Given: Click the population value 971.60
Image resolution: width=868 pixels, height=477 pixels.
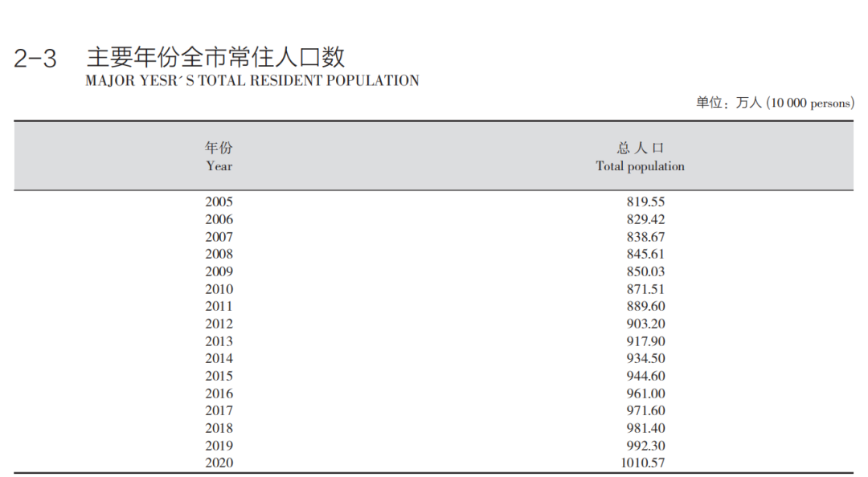Looking at the screenshot, I should 645,410.
